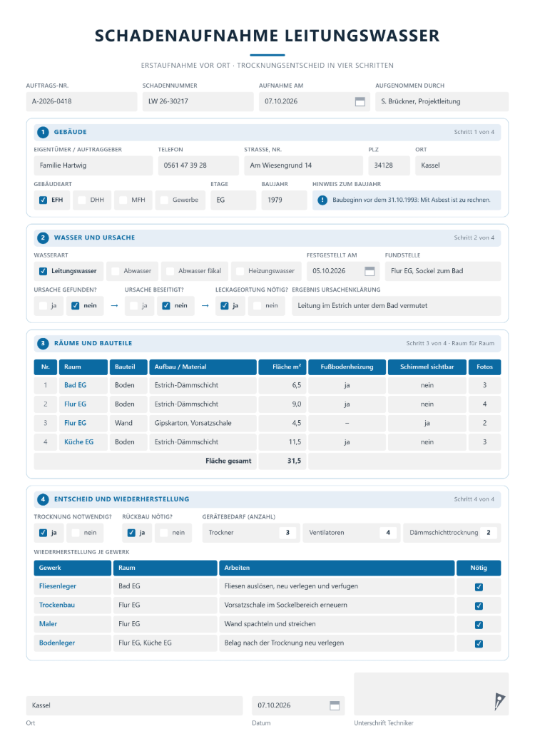
Task: Open calendar picker for Festgestellt am date
Action: click(370, 272)
